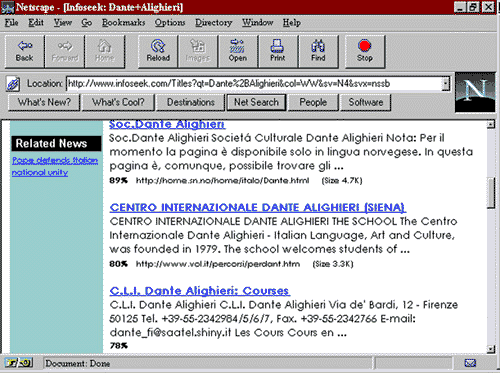Open the mail envelope icon in status bar
Screen dimensions: 500x373
470,363
